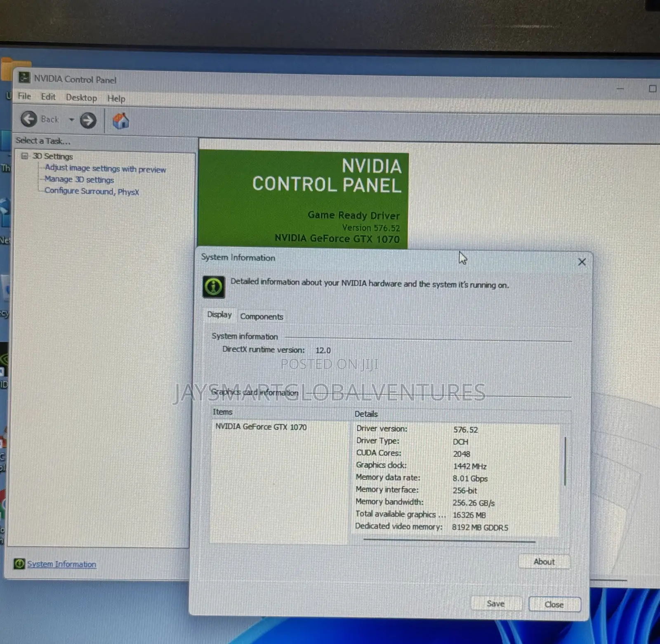Click the DirectX runtime version value 12.0
Screen dimensions: 660x644
[x=323, y=350]
